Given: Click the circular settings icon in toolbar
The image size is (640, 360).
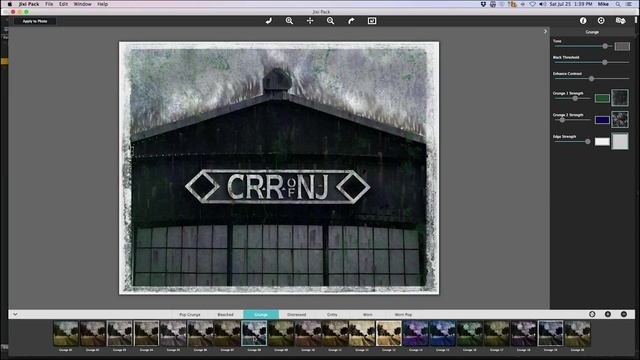Looking at the screenshot, I should 601,20.
